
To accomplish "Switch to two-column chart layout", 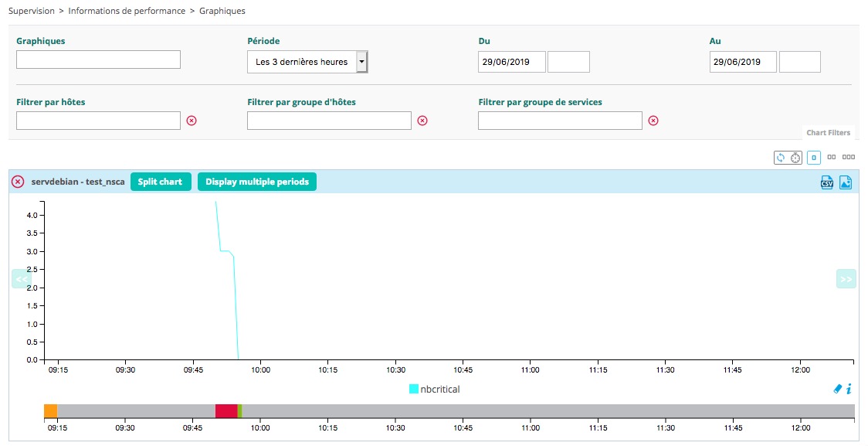I will point(832,158).
